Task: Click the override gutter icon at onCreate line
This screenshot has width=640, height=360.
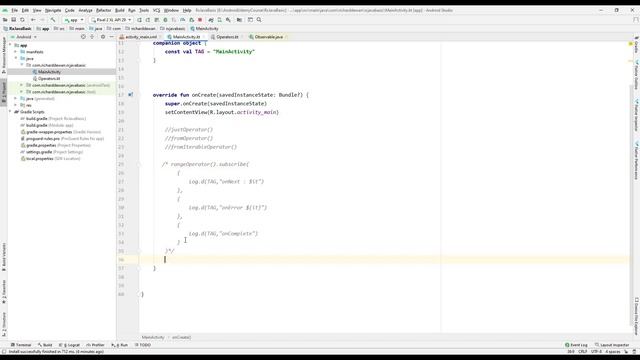Action: click(x=131, y=95)
